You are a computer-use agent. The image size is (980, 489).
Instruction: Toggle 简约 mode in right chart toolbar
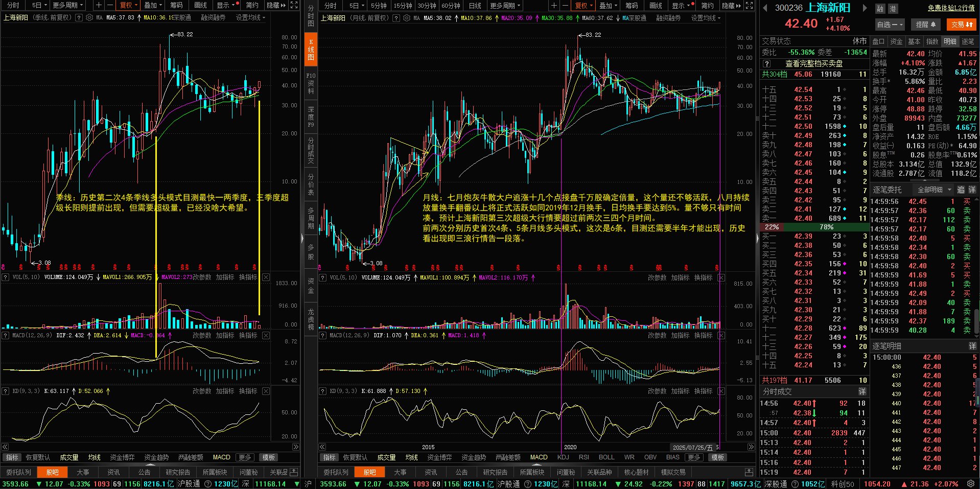(708, 5)
